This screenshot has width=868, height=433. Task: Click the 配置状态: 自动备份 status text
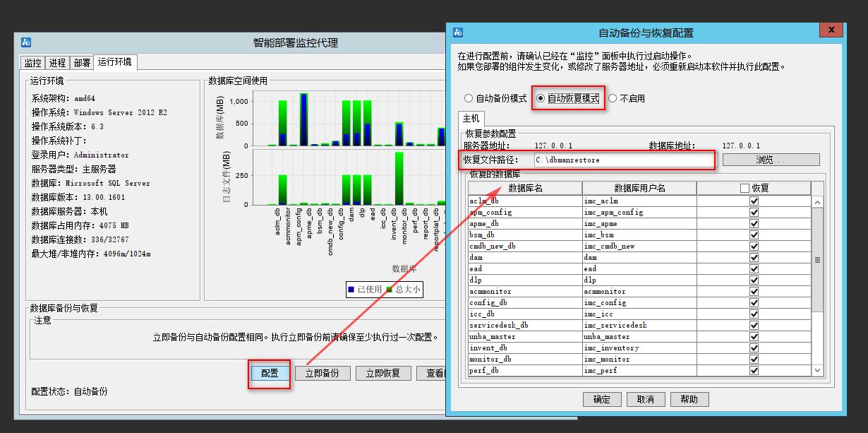70,391
